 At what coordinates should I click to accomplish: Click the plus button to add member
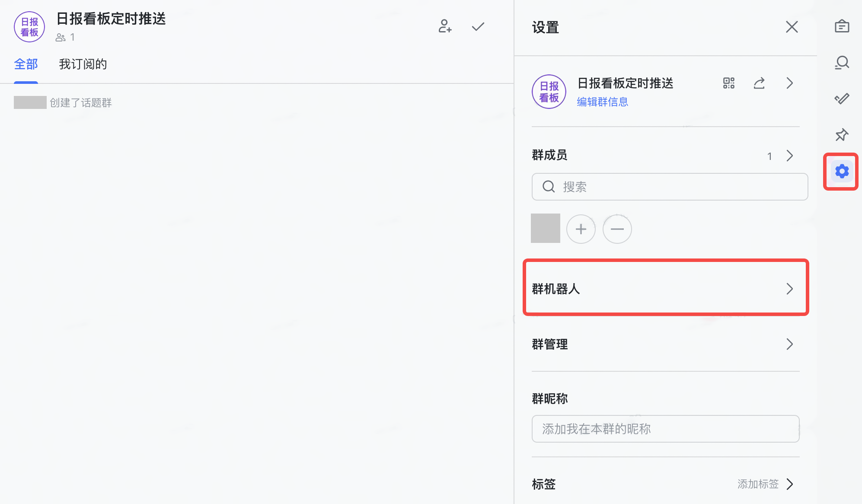pos(581,229)
